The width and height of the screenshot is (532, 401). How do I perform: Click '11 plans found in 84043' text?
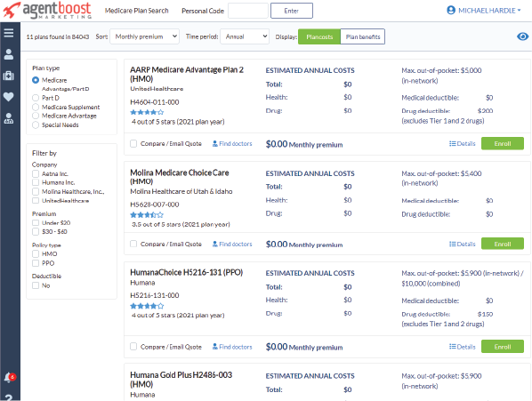click(58, 36)
